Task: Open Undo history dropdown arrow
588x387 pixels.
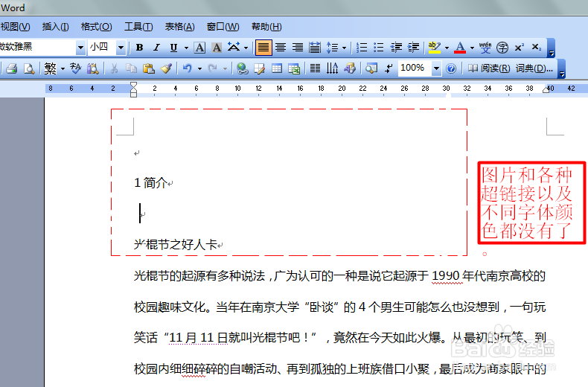Action: [199, 68]
